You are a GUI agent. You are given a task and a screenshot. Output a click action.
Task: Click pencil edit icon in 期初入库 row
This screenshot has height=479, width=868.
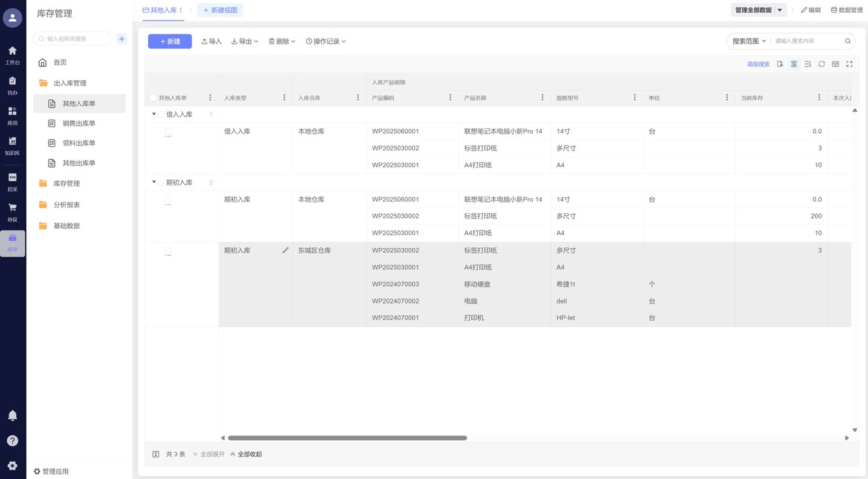(286, 250)
